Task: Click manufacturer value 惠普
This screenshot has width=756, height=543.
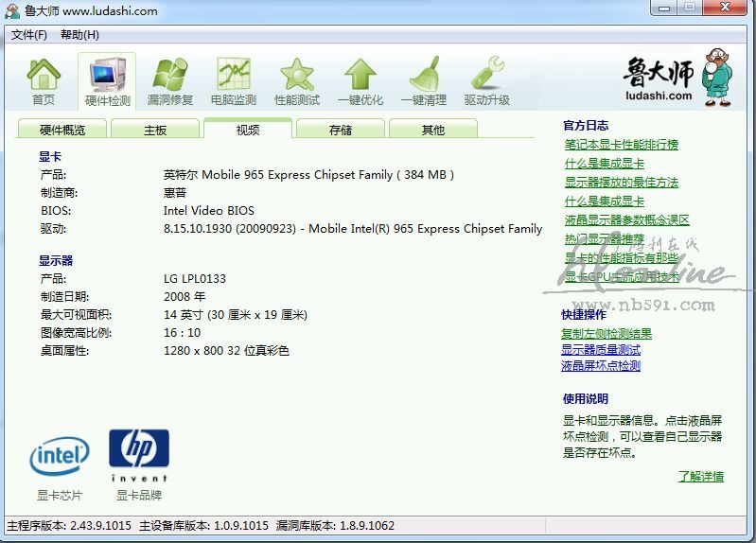Action: tap(174, 193)
